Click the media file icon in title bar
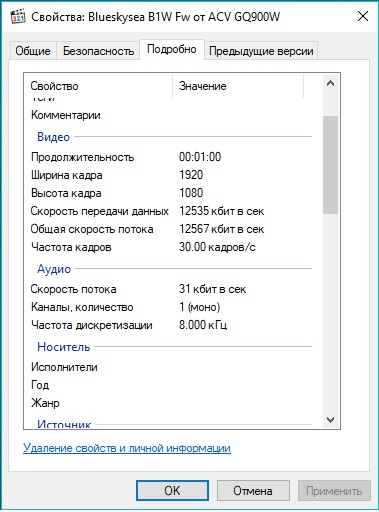379x512 pixels. coord(18,16)
